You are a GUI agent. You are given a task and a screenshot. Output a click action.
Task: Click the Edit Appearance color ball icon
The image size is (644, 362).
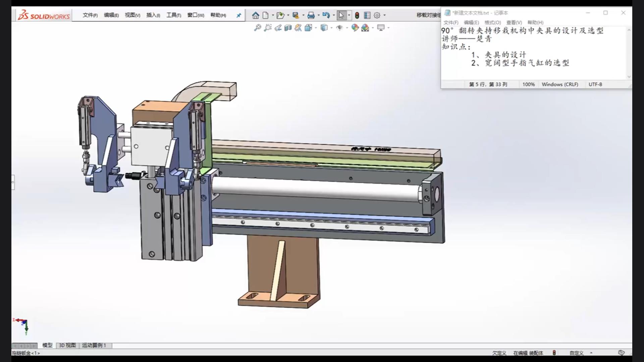coord(355,28)
